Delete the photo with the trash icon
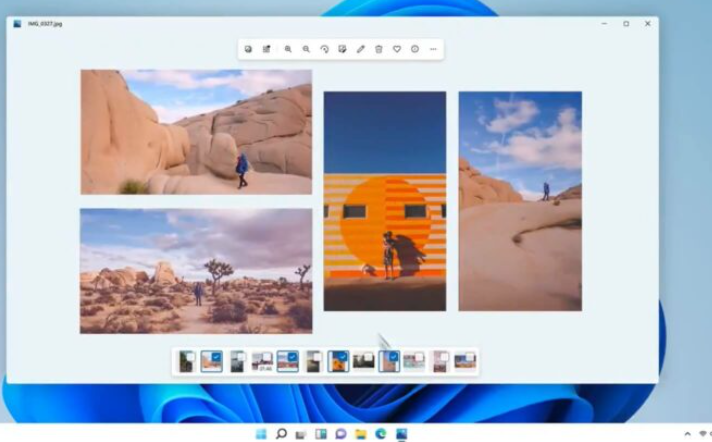Image resolution: width=712 pixels, height=442 pixels. 379,49
